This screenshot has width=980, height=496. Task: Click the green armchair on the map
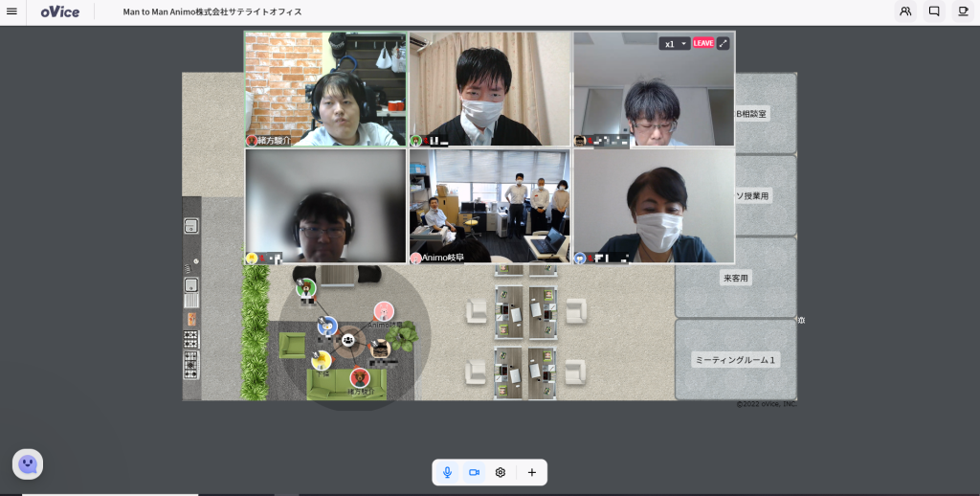point(292,346)
